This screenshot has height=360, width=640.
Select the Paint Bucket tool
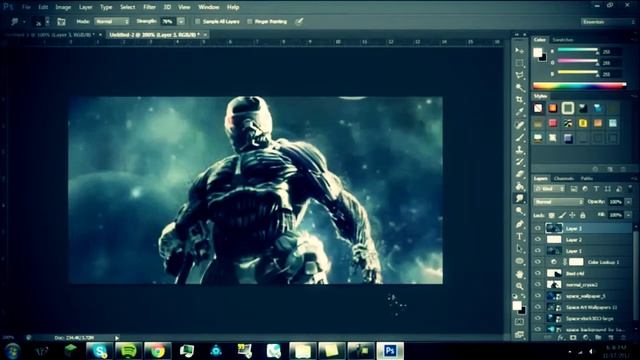pyautogui.click(x=519, y=187)
